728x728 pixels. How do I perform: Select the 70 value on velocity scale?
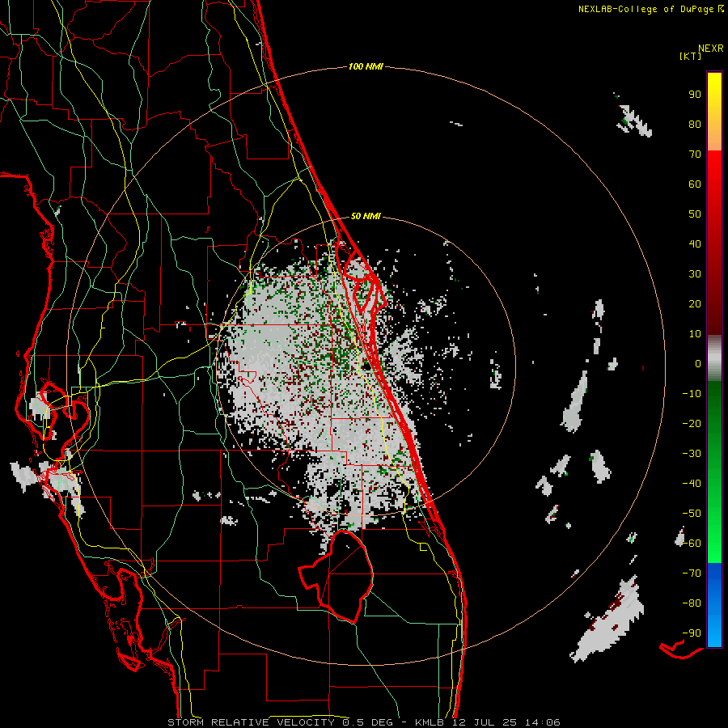pos(695,154)
